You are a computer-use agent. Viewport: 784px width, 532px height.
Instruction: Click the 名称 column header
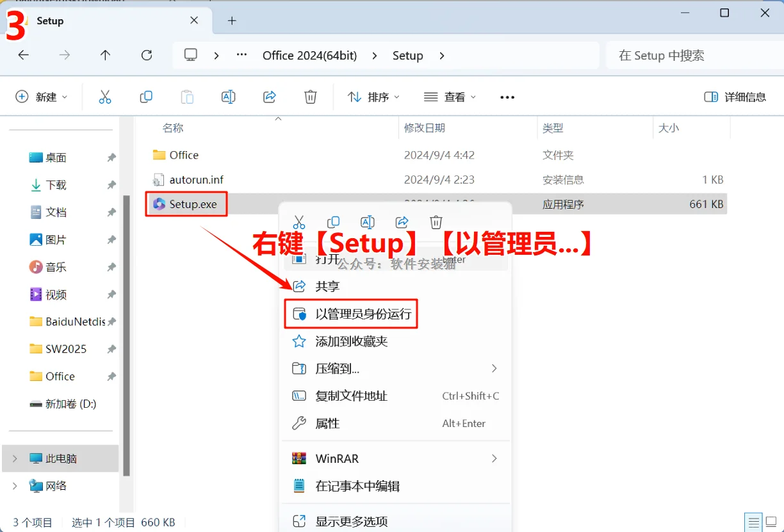coord(173,127)
